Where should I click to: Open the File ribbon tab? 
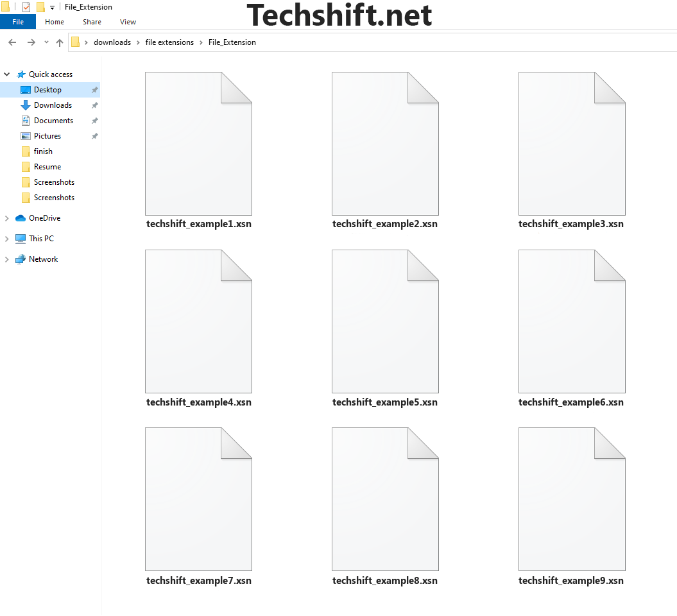point(18,22)
